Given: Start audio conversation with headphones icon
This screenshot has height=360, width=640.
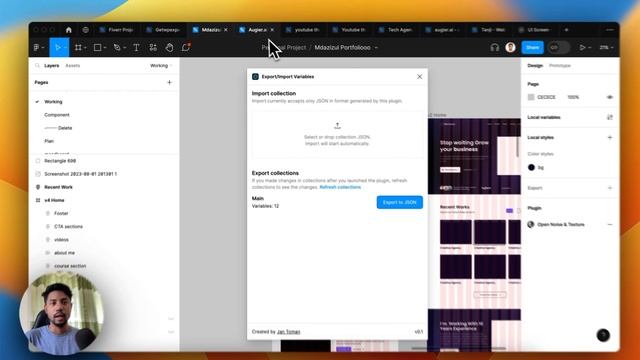Looking at the screenshot, I should coord(495,48).
